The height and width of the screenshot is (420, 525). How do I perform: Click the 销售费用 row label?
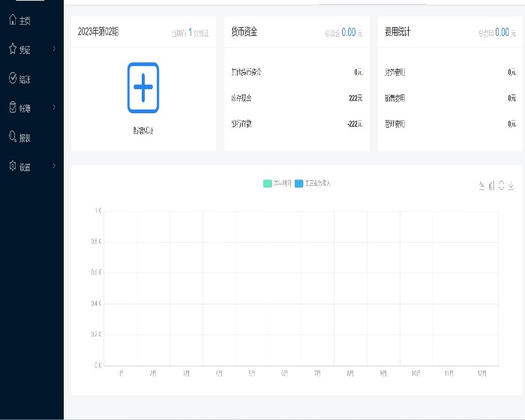(x=395, y=98)
